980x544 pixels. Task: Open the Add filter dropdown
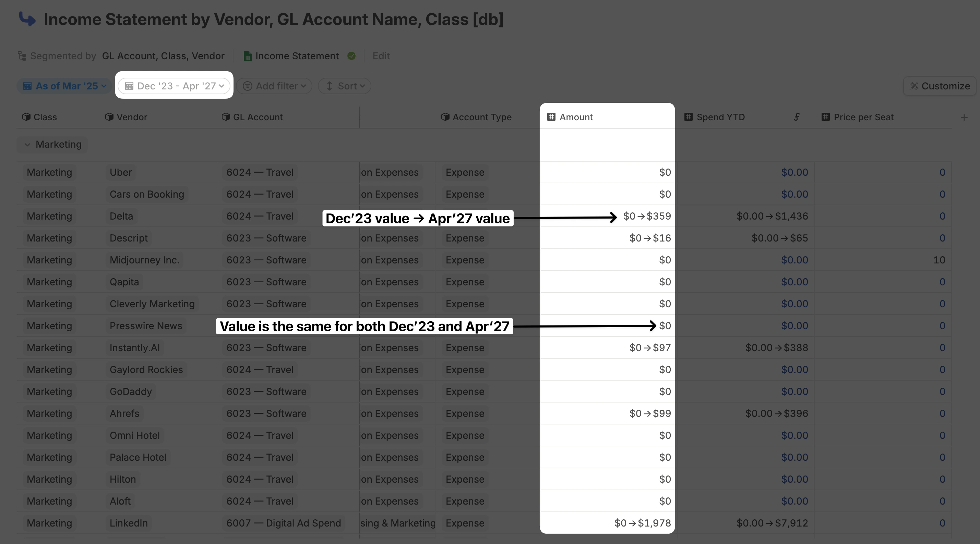coord(274,86)
